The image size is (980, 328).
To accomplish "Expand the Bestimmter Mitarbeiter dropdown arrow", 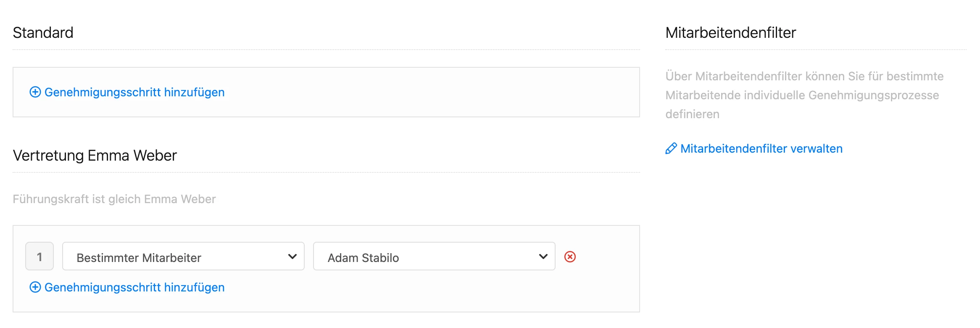I will point(292,257).
